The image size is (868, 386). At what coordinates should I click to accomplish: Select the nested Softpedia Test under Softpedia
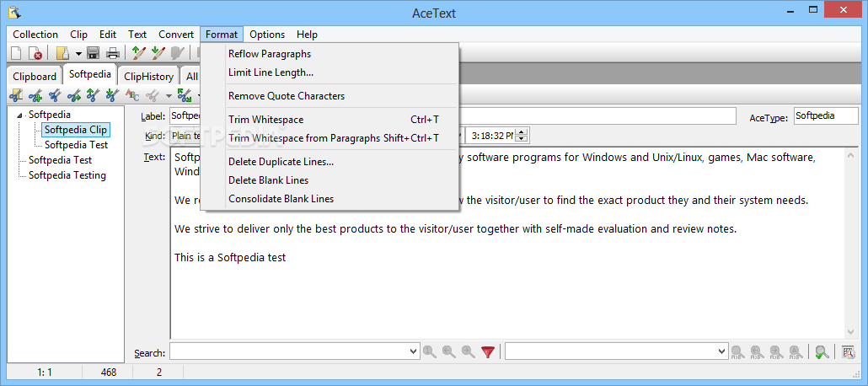[x=76, y=145]
